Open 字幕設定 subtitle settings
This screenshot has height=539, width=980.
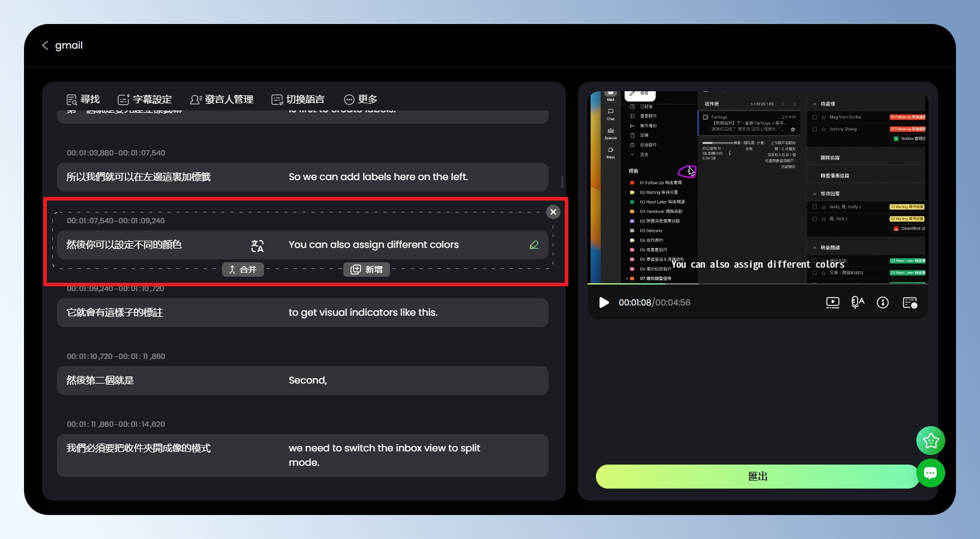145,100
